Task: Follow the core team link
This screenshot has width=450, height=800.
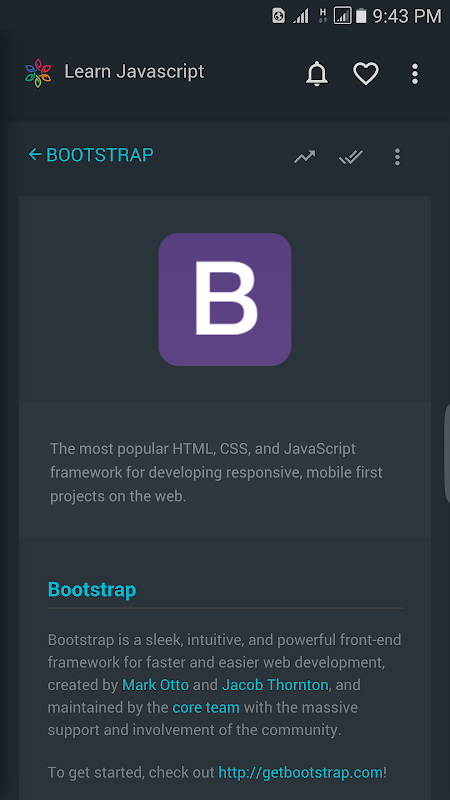Action: (x=206, y=708)
